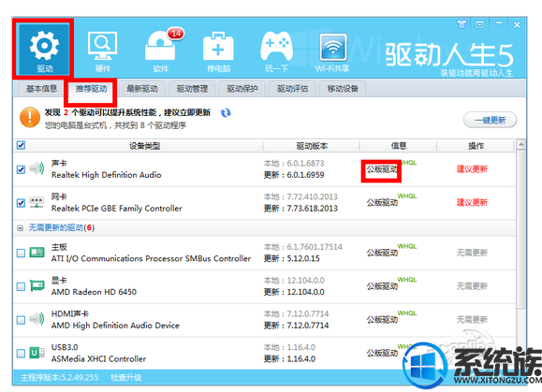The height and width of the screenshot is (392, 542).
Task: Click the orange warning exclamation icon
Action: 30,117
